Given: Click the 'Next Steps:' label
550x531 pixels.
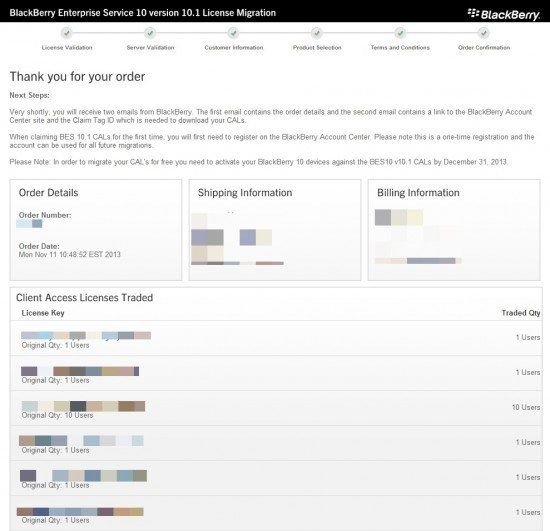Looking at the screenshot, I should 29,95.
